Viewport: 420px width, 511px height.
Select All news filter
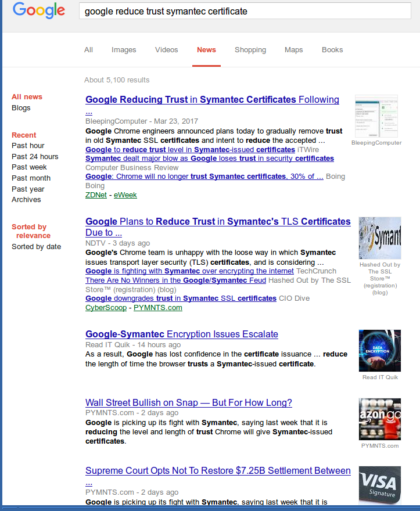pyautogui.click(x=27, y=97)
